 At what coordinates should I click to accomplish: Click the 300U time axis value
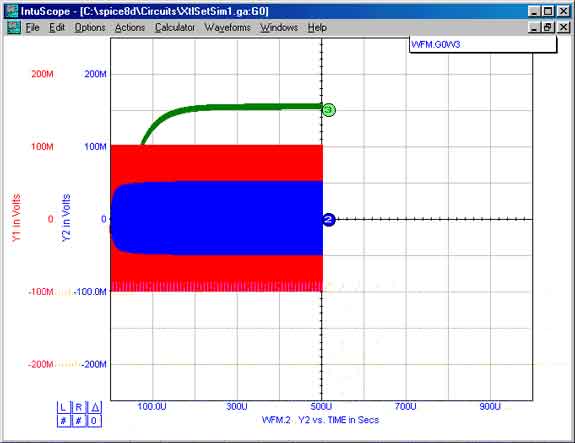[237, 406]
